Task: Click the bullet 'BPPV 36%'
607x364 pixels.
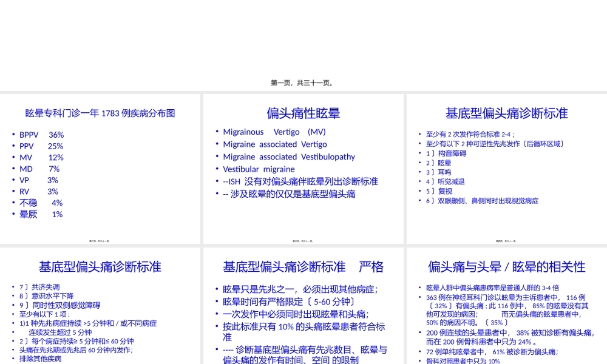Action: [41, 135]
